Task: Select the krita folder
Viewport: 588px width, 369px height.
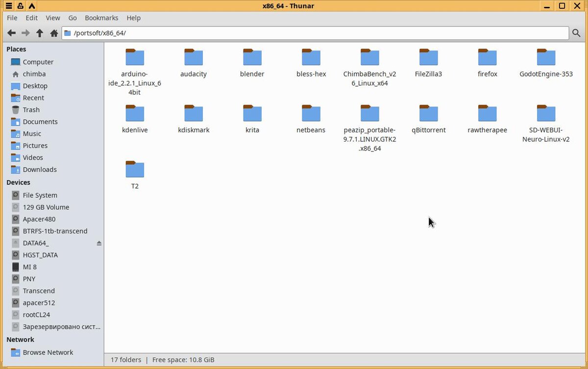Action: [x=252, y=119]
